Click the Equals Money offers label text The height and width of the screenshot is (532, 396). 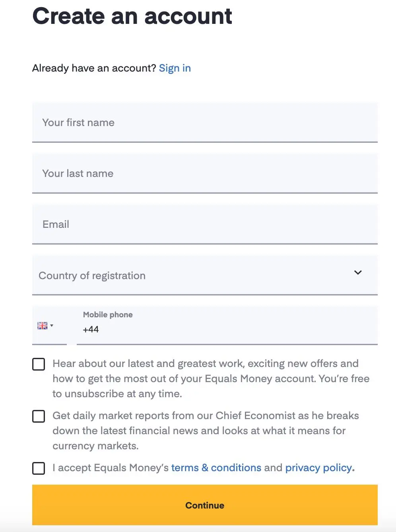(211, 379)
